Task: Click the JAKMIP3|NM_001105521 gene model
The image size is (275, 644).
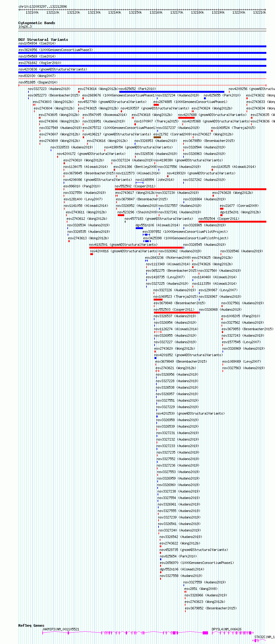Action: click(125, 633)
